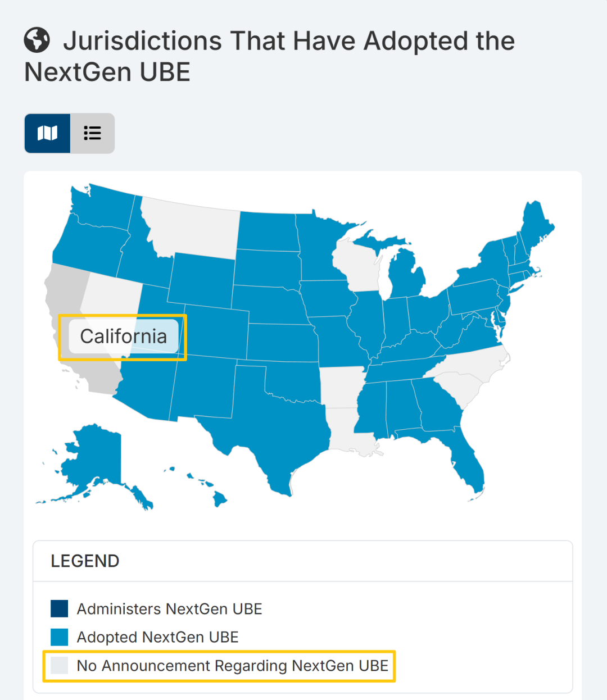Click the California tooltip label
The height and width of the screenshot is (700, 607).
point(123,337)
